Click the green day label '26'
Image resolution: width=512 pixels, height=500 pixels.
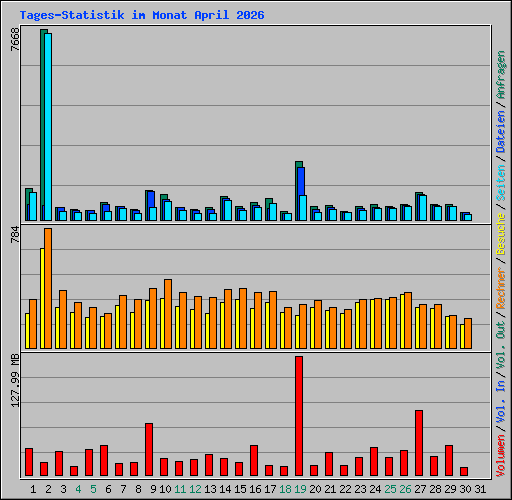pos(405,489)
